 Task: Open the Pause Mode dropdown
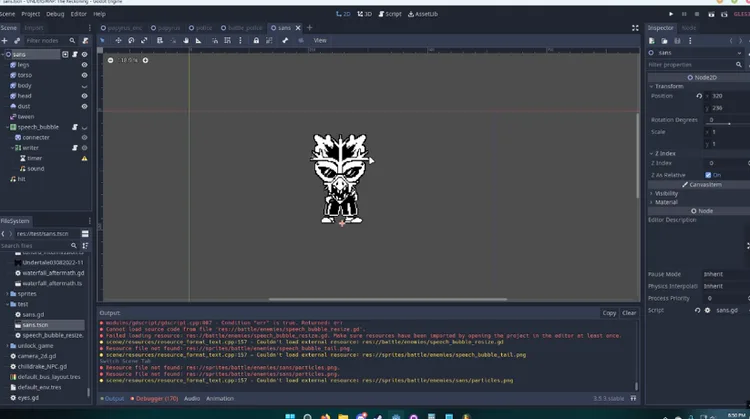pyautogui.click(x=726, y=275)
